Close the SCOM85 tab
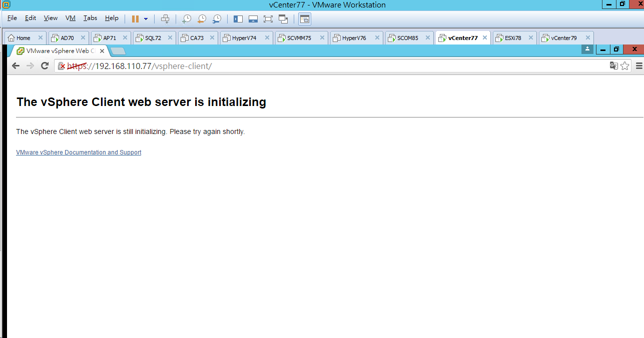This screenshot has width=644, height=338. (x=428, y=37)
